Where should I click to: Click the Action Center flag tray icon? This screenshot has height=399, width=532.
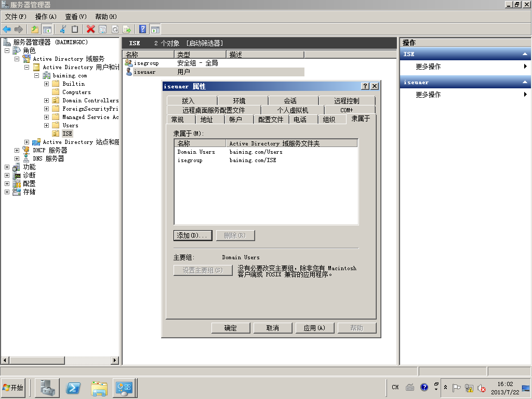pyautogui.click(x=456, y=388)
